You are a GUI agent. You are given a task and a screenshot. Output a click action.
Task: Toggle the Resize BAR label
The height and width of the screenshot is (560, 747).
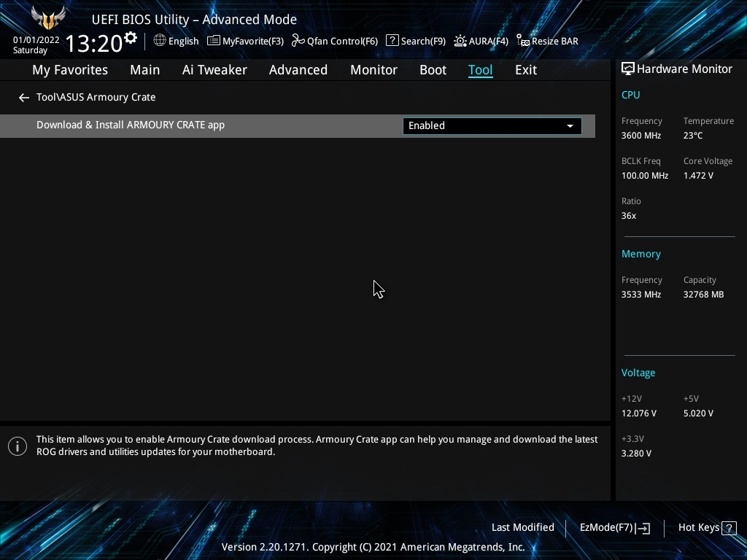click(x=555, y=41)
